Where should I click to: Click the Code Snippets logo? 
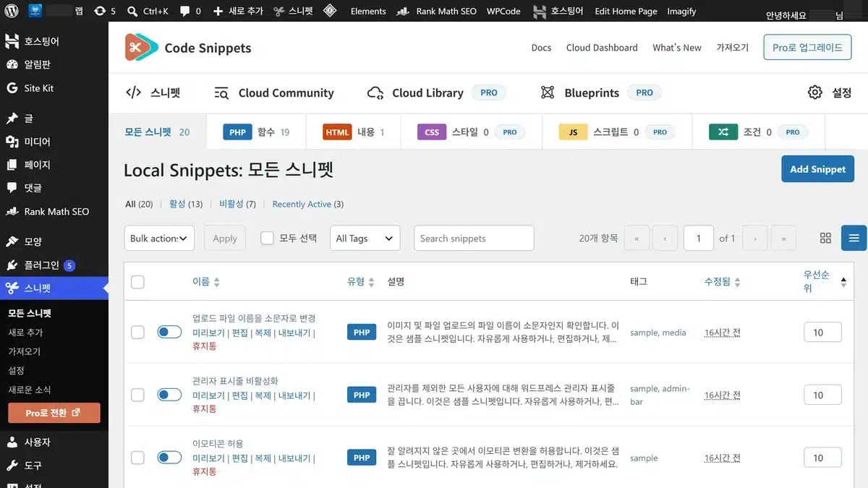188,48
